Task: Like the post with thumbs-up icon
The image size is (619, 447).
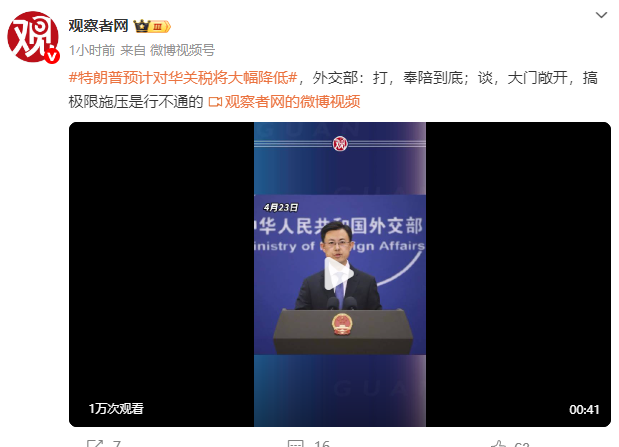Action: (x=498, y=443)
